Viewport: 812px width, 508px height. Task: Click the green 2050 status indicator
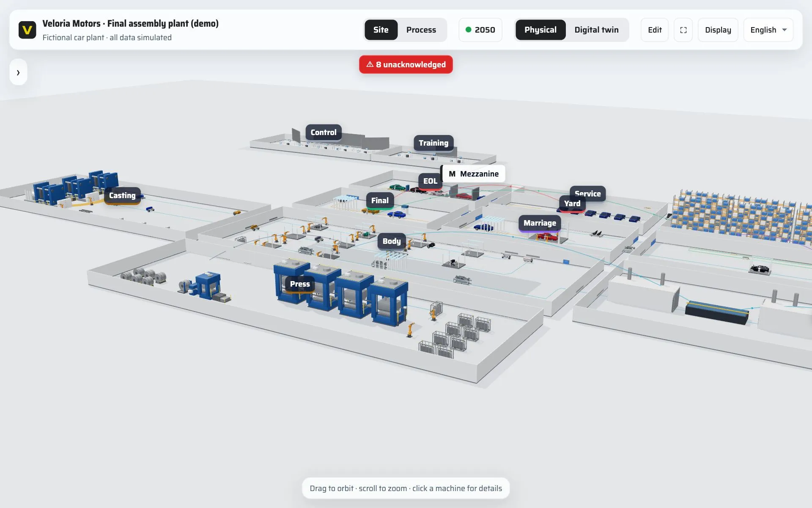click(x=480, y=30)
